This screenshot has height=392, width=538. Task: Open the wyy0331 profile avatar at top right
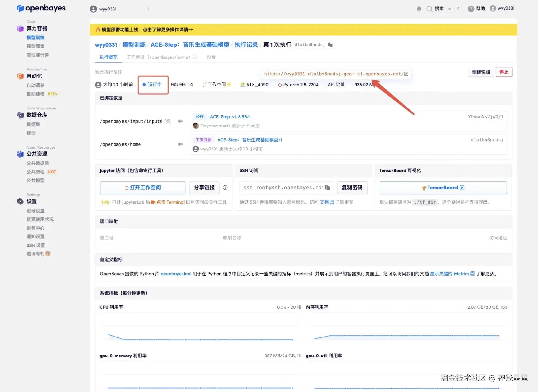pyautogui.click(x=493, y=8)
